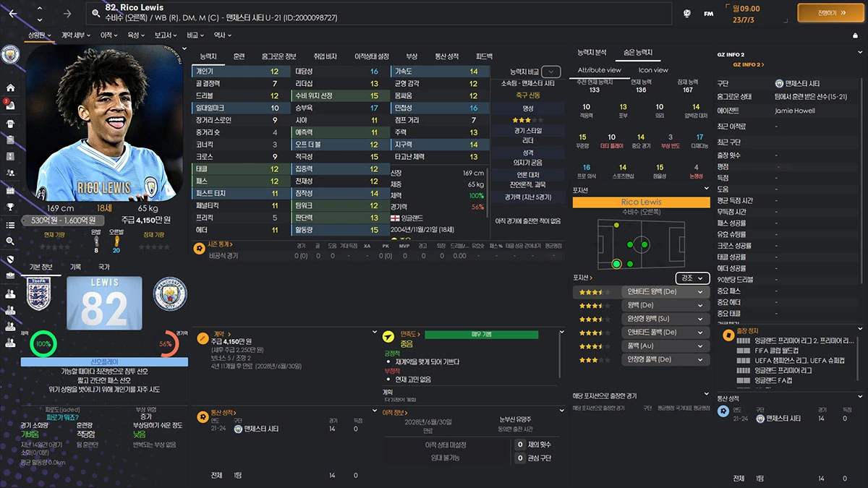The height and width of the screenshot is (488, 868).
Task: Switch to the 이적상태 설정 tab
Action: point(372,56)
